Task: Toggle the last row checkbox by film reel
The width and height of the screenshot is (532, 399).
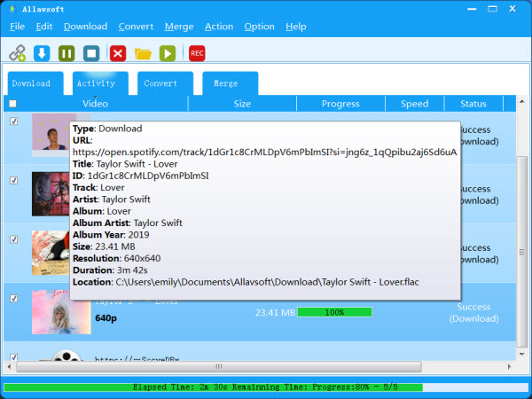Action: [13, 357]
